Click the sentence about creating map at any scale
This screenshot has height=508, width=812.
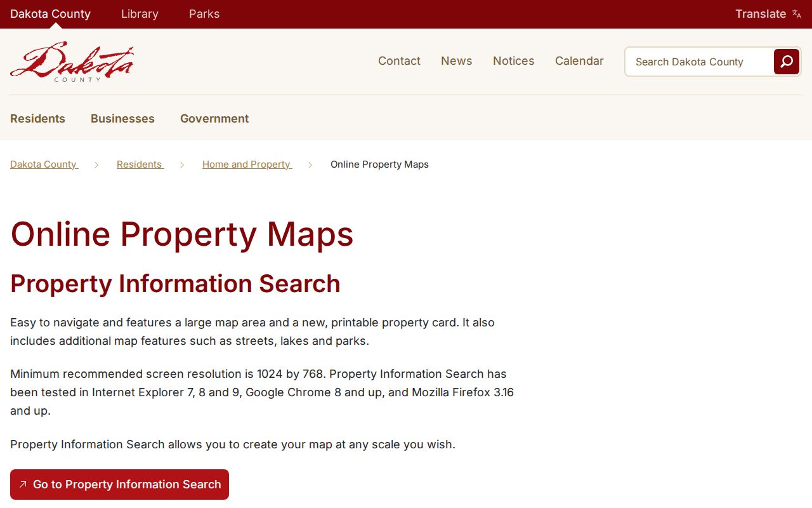tap(233, 444)
